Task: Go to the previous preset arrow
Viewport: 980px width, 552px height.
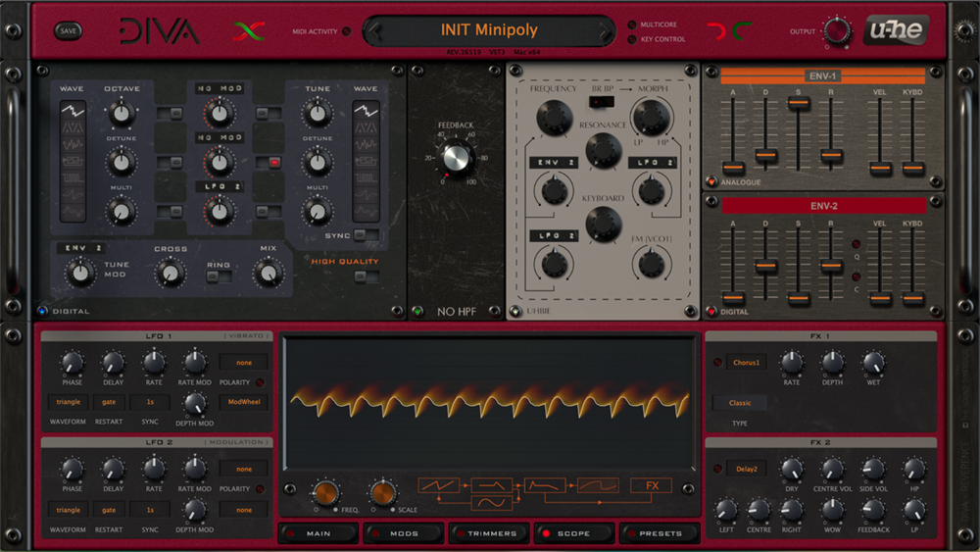Action: pyautogui.click(x=373, y=30)
